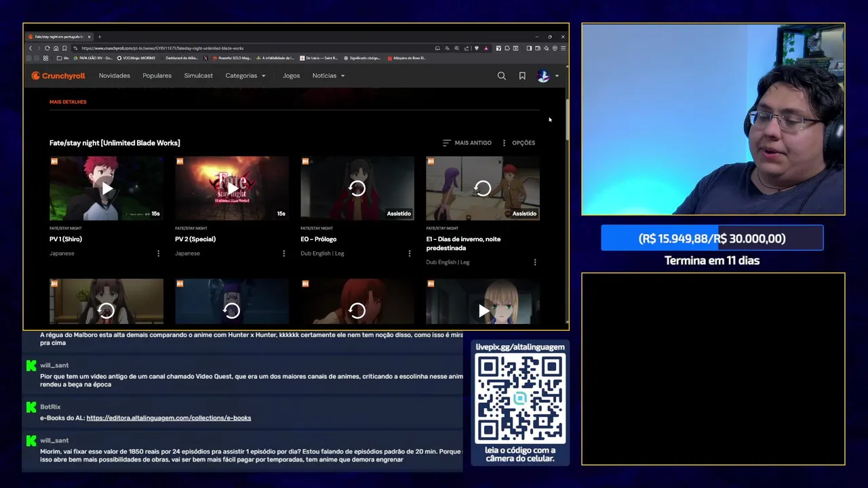Open kebab menu for PV 2 (Special)
Screen dimensions: 868x488
coord(284,253)
